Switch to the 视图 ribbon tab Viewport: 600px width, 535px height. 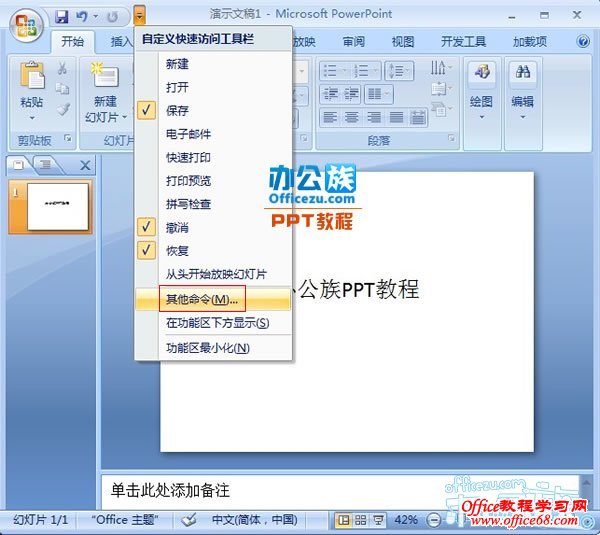(x=403, y=41)
